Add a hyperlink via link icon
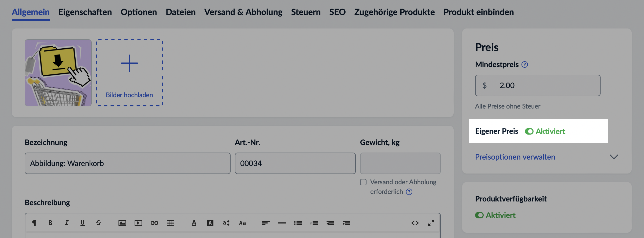 click(154, 223)
